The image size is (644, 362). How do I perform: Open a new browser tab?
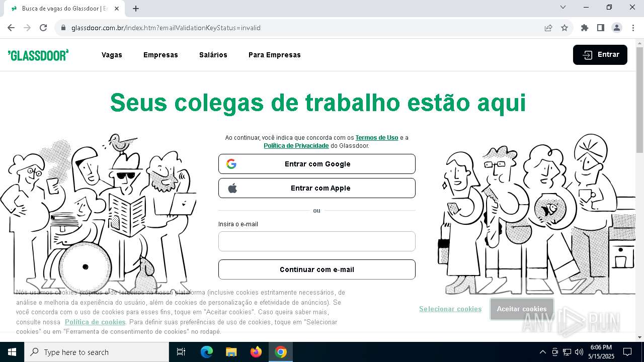tap(136, 9)
